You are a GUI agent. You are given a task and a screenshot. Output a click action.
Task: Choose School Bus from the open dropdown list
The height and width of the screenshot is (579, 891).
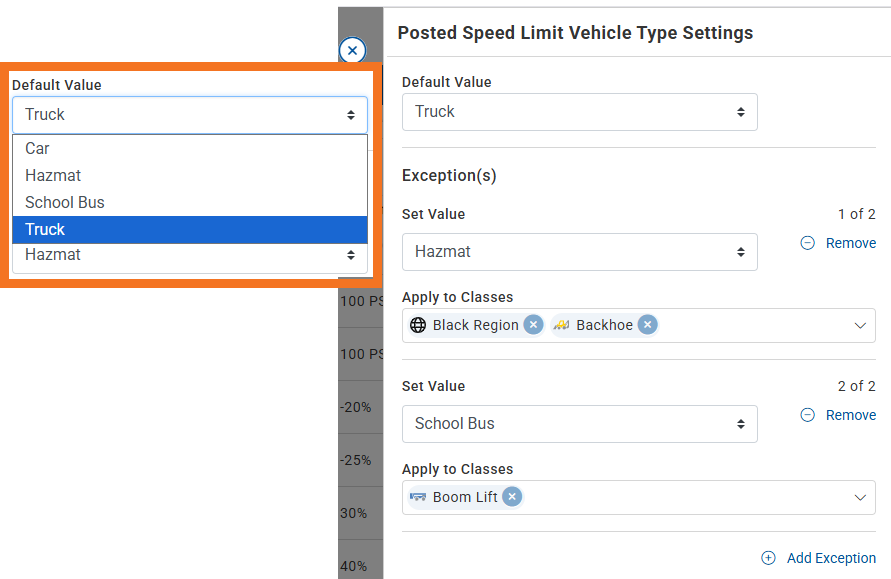coord(190,202)
